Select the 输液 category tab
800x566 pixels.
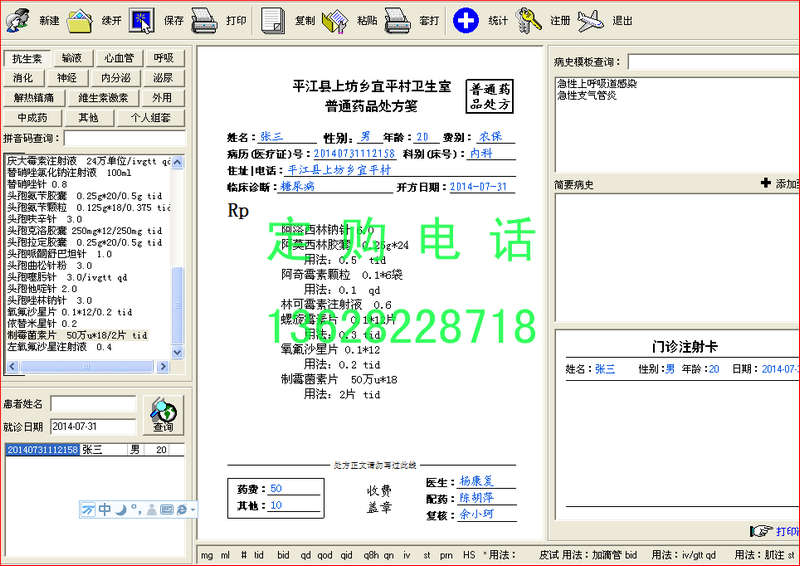pos(72,58)
